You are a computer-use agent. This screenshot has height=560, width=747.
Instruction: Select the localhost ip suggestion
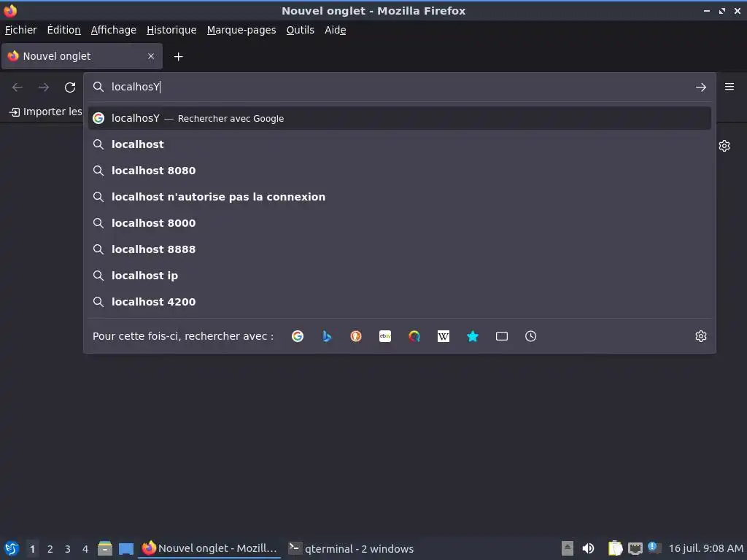(399, 275)
